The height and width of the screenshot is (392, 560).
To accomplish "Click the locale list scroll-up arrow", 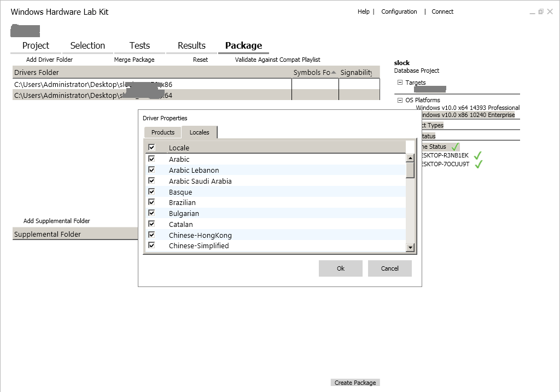I will pyautogui.click(x=410, y=159).
